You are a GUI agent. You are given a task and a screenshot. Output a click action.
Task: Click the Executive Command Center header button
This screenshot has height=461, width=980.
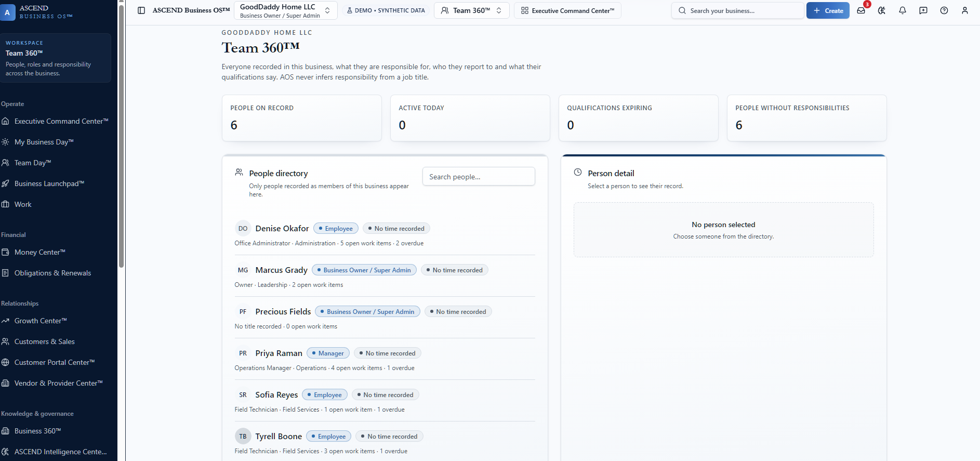(x=567, y=10)
